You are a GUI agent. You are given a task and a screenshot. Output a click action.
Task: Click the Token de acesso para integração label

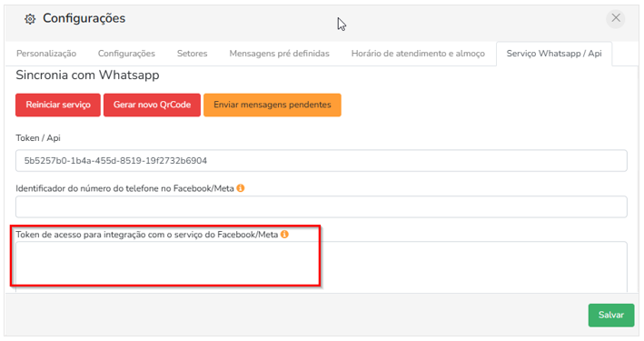(x=147, y=235)
